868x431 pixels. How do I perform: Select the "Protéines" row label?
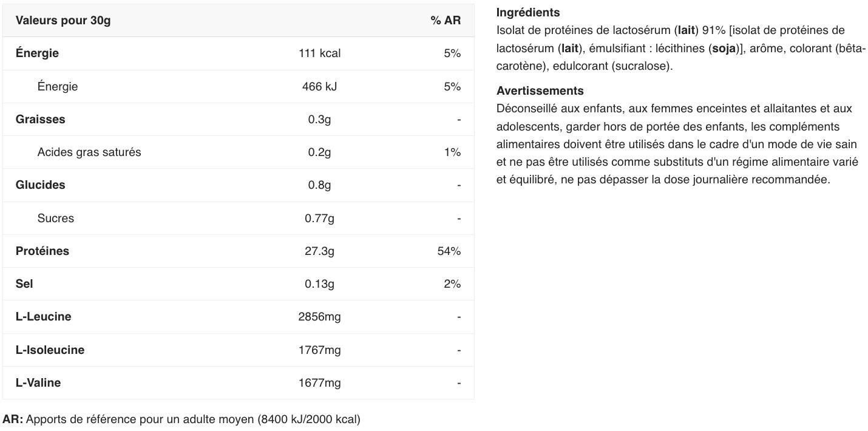click(42, 251)
